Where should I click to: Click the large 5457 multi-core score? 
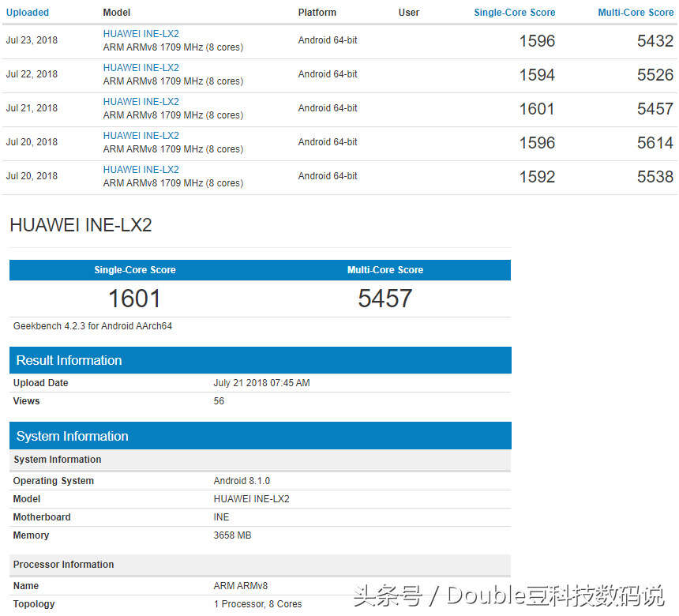385,299
